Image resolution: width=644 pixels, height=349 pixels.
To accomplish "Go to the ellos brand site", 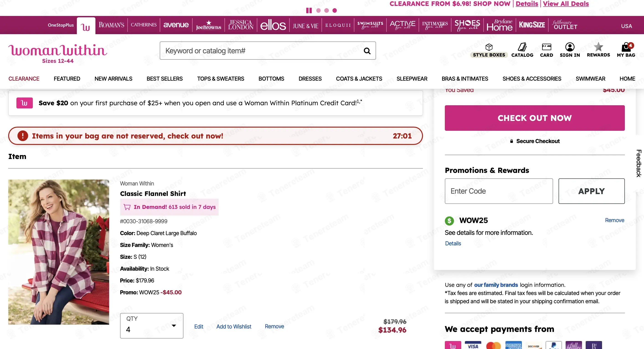I will [x=273, y=25].
